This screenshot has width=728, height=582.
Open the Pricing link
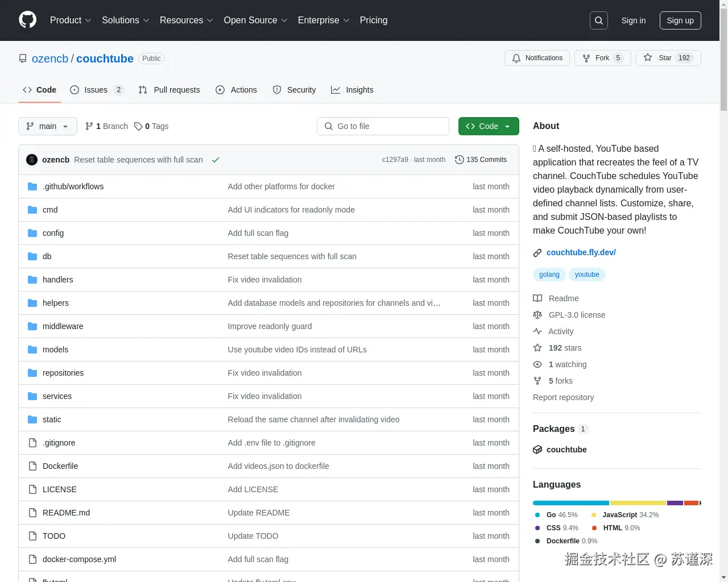pyautogui.click(x=374, y=20)
